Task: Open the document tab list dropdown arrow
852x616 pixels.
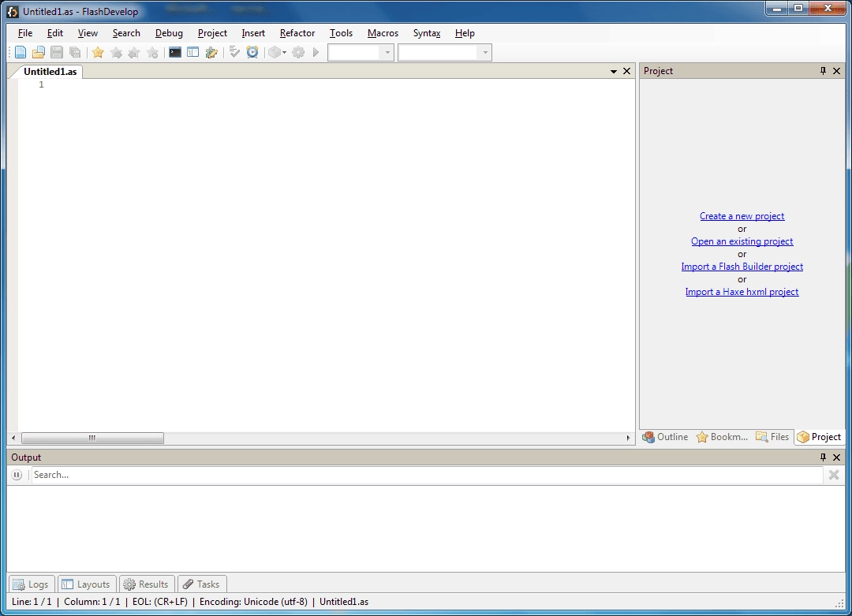Action: click(614, 71)
